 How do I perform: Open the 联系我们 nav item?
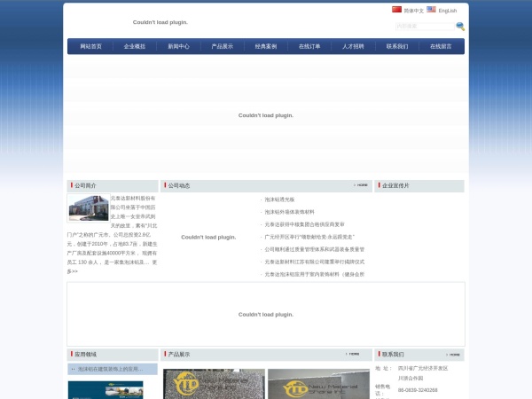(397, 46)
